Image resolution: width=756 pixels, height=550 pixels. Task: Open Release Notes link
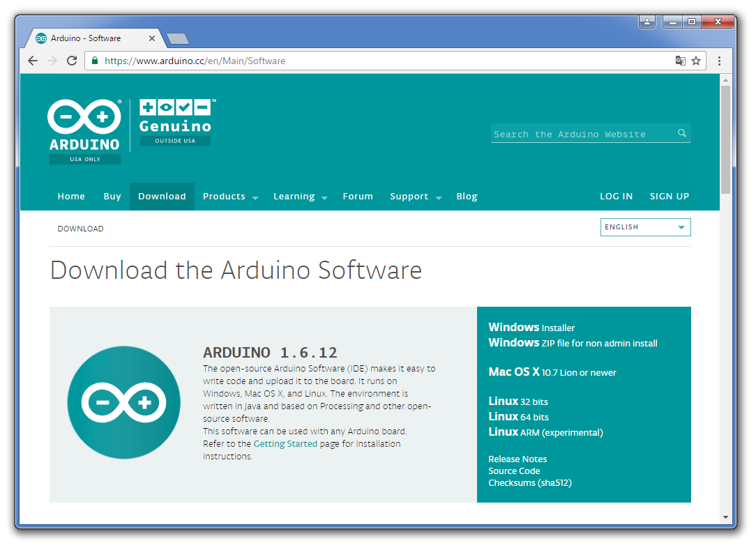pos(517,459)
